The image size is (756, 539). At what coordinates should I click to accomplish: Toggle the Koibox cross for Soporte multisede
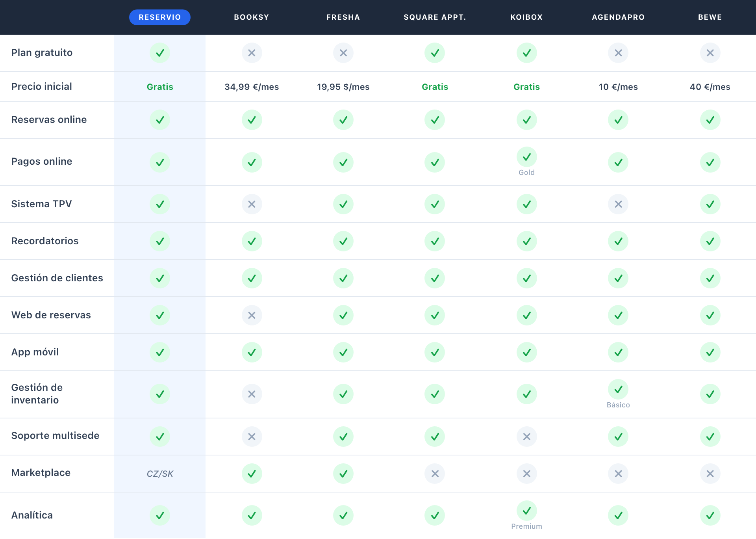point(526,436)
